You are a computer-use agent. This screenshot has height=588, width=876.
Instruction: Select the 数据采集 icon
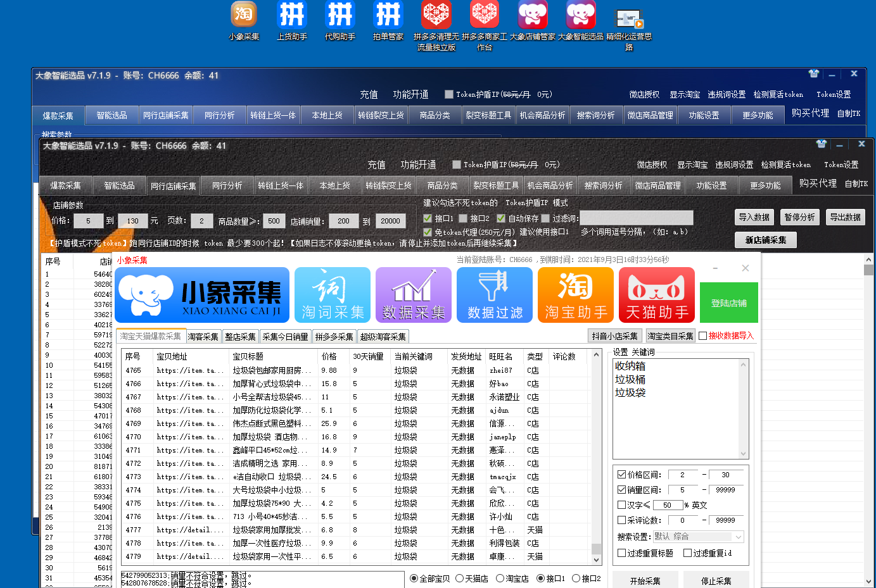414,294
